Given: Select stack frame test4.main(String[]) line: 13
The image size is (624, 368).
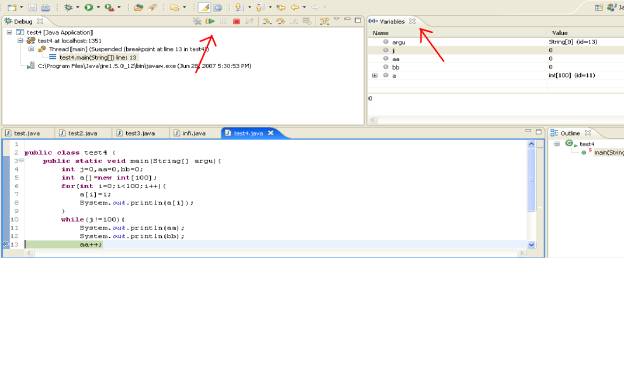Looking at the screenshot, I should click(x=98, y=57).
